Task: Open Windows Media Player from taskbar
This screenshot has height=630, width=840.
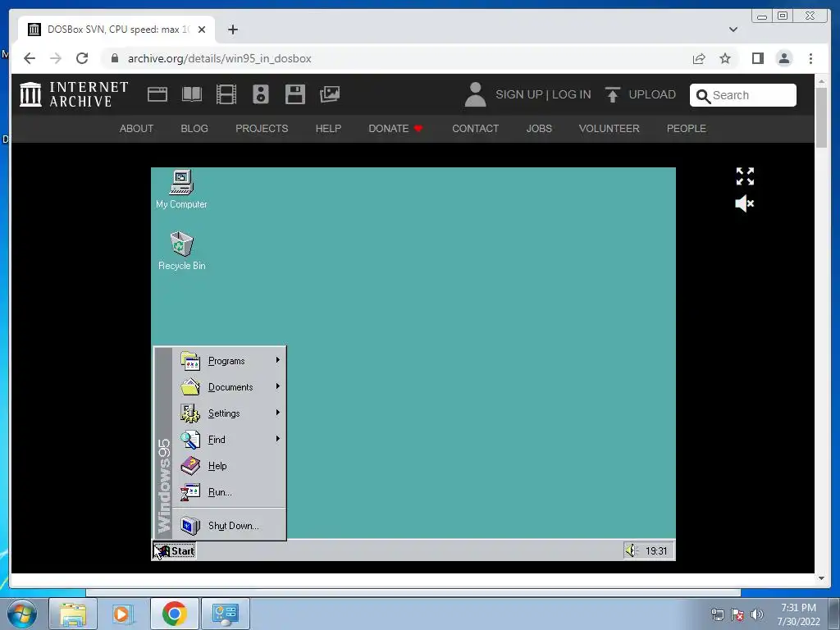Action: click(x=123, y=614)
